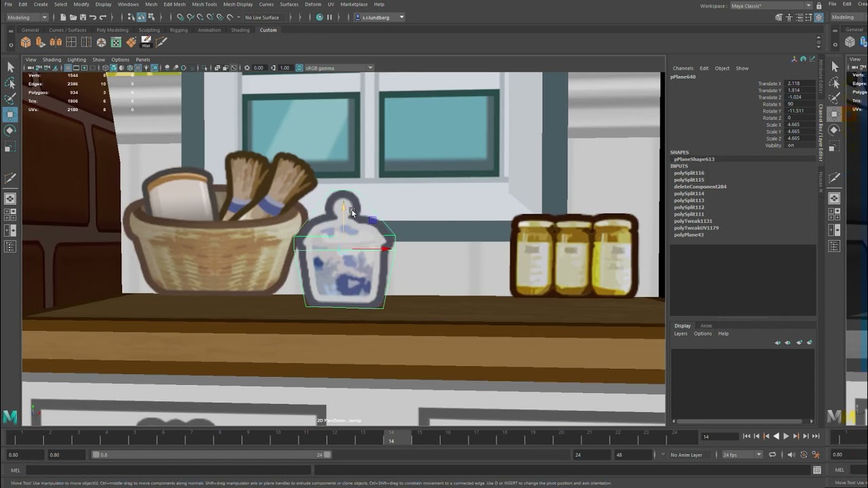Screen dimensions: 868x488
Task: Click the Attribute Editor vertical tab
Action: 821,76
